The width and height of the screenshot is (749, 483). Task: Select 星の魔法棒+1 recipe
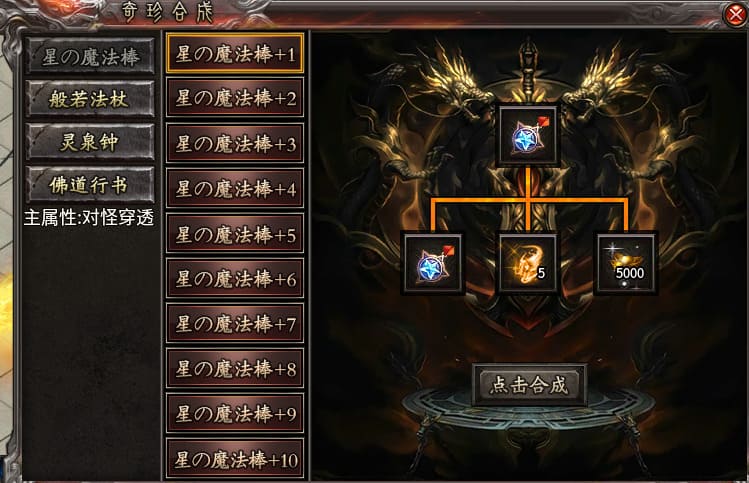[x=235, y=54]
